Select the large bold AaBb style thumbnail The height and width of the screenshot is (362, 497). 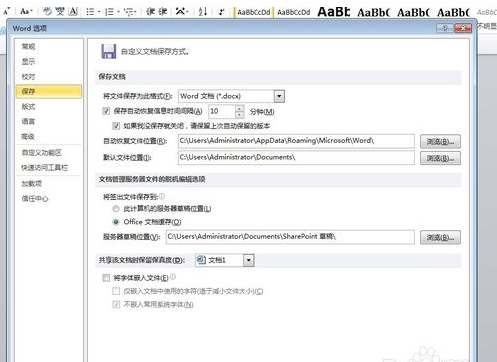pos(334,12)
